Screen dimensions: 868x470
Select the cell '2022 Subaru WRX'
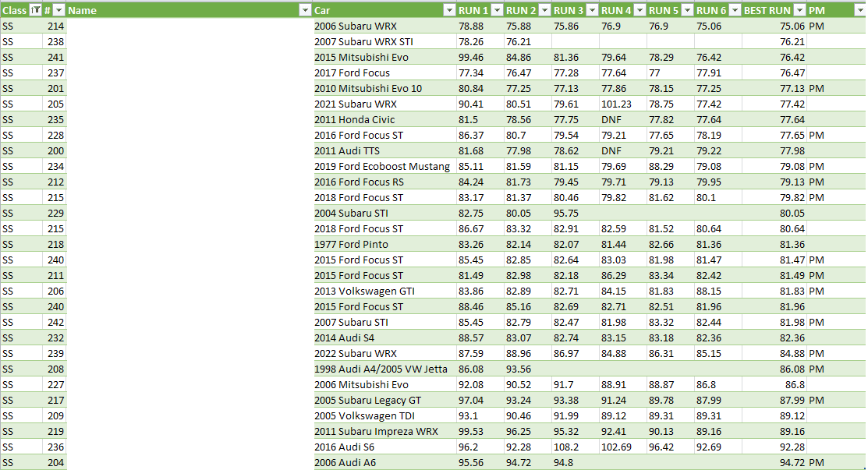pyautogui.click(x=384, y=353)
